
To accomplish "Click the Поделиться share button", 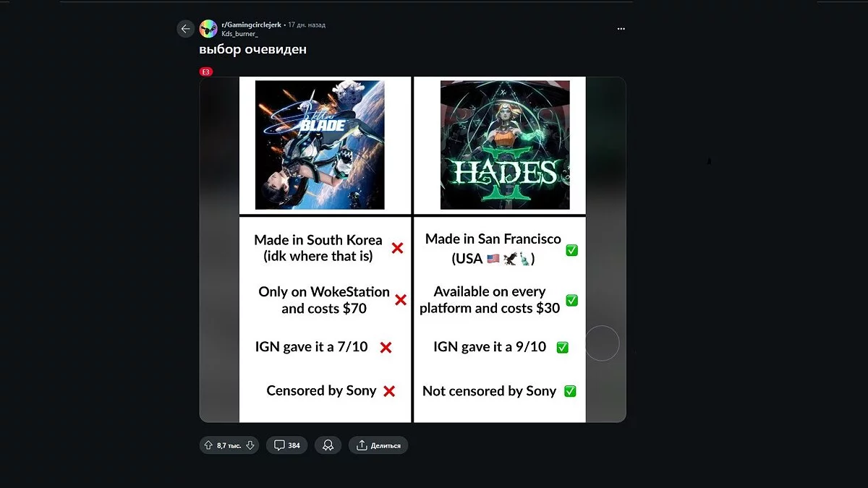I will point(378,445).
